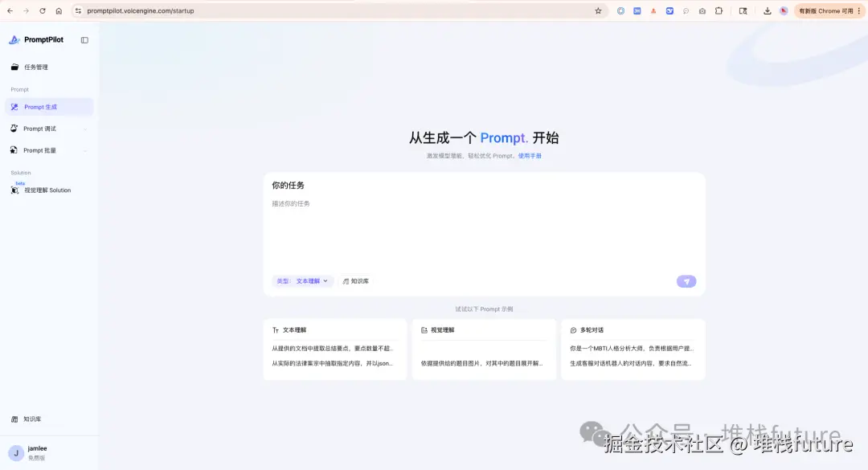Image resolution: width=868 pixels, height=470 pixels.
Task: Click the 有新版 Chrome 可用 update button
Action: (x=821, y=10)
